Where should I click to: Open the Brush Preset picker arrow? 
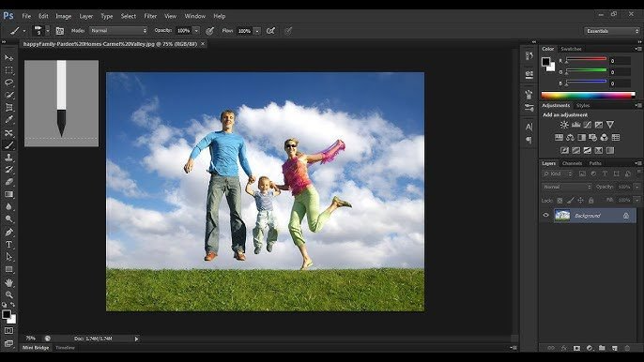(x=48, y=31)
